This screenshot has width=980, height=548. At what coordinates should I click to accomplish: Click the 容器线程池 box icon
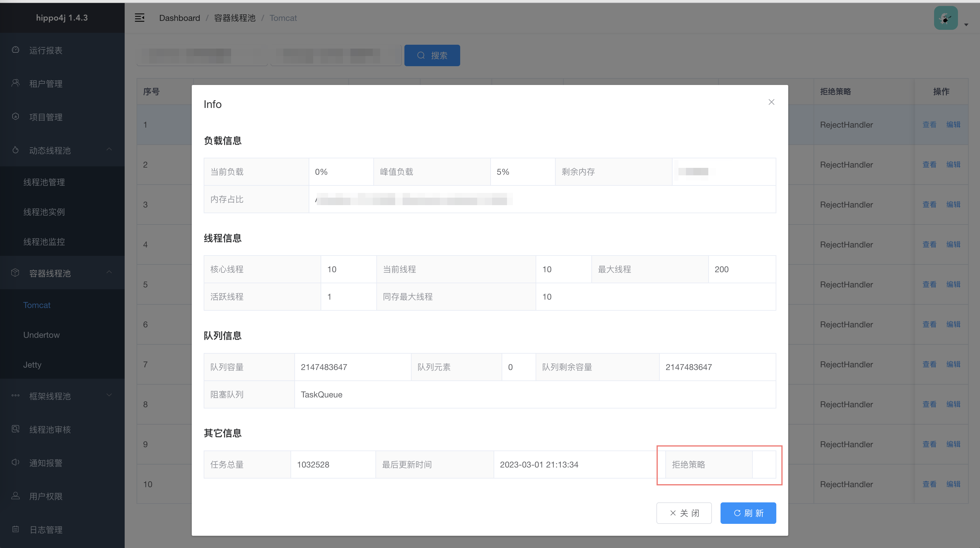click(x=16, y=273)
